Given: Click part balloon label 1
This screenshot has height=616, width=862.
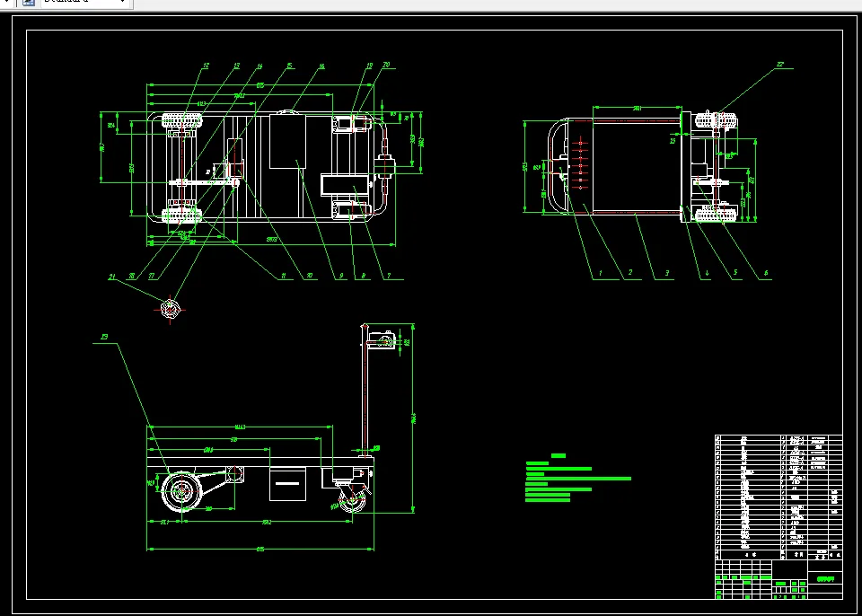Looking at the screenshot, I should click(x=601, y=272).
